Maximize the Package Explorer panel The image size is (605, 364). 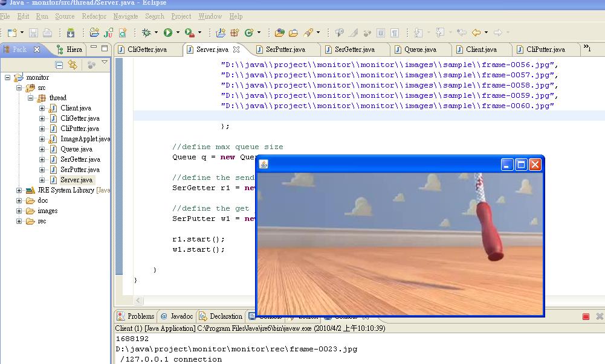pos(104,48)
